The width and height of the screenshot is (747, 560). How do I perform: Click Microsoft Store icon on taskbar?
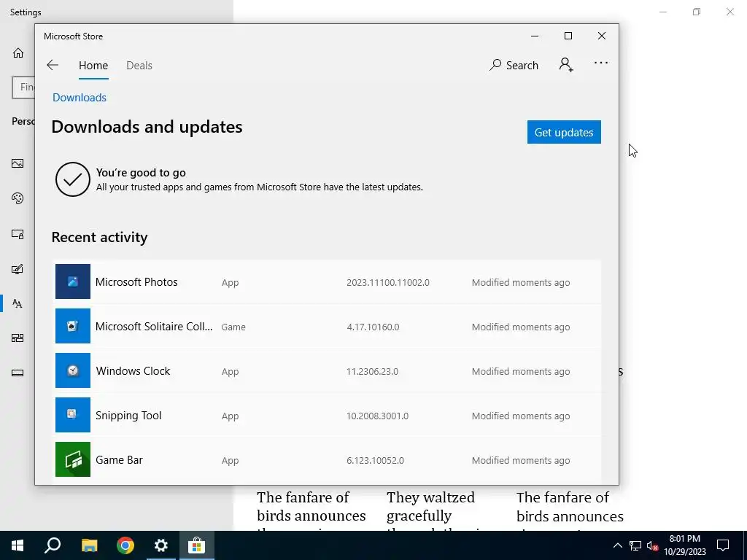[x=196, y=545]
